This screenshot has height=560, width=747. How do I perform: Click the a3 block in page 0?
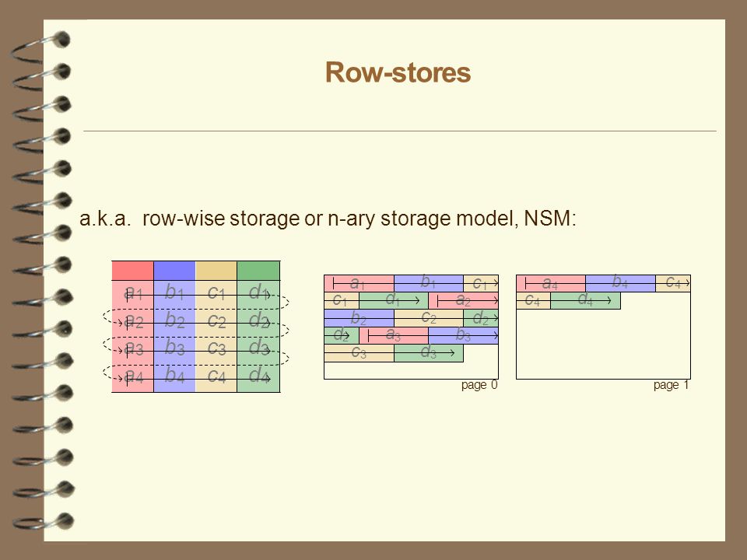(394, 335)
